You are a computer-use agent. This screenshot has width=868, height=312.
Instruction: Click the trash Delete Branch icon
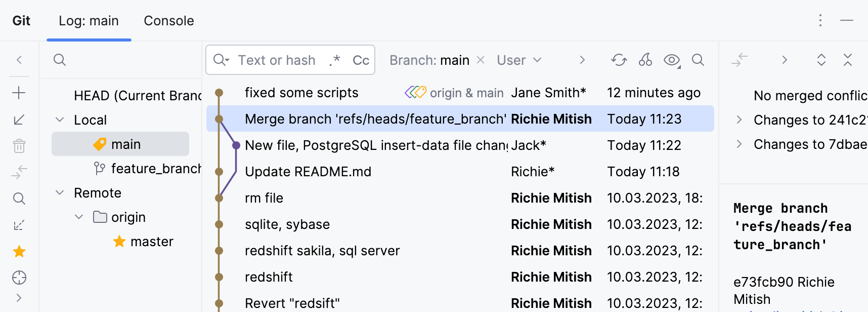point(19,146)
